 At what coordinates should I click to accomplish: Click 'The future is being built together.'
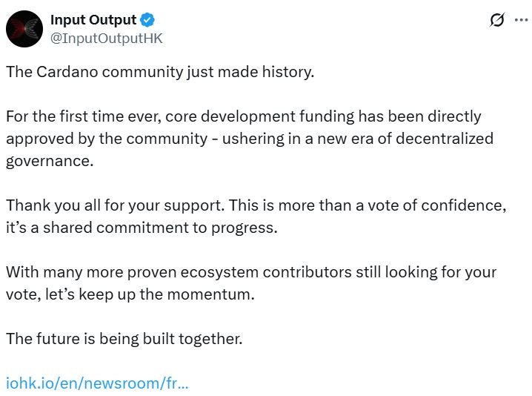[x=124, y=339]
